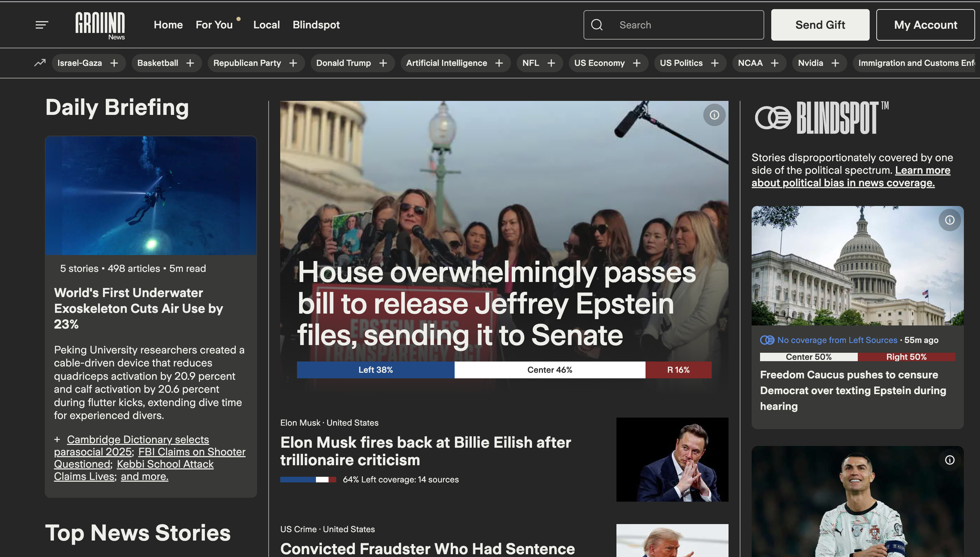Open the My Account menu
Viewport: 980px width, 557px height.
pos(925,25)
